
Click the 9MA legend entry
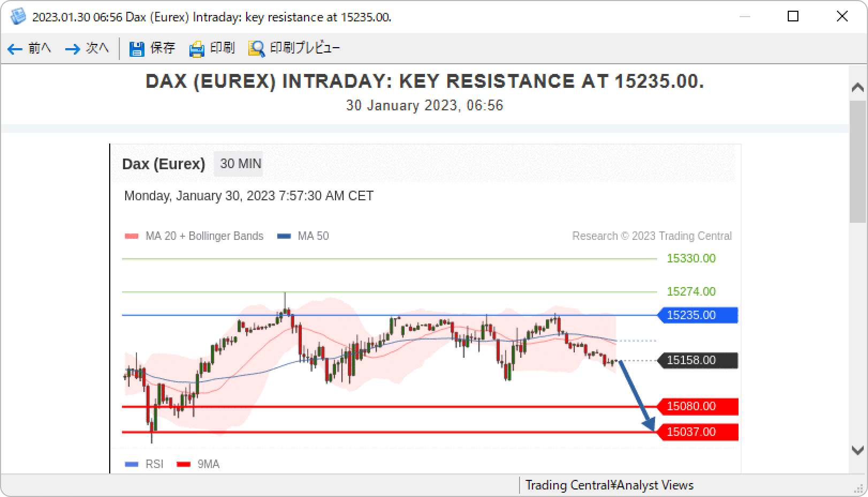[198, 464]
